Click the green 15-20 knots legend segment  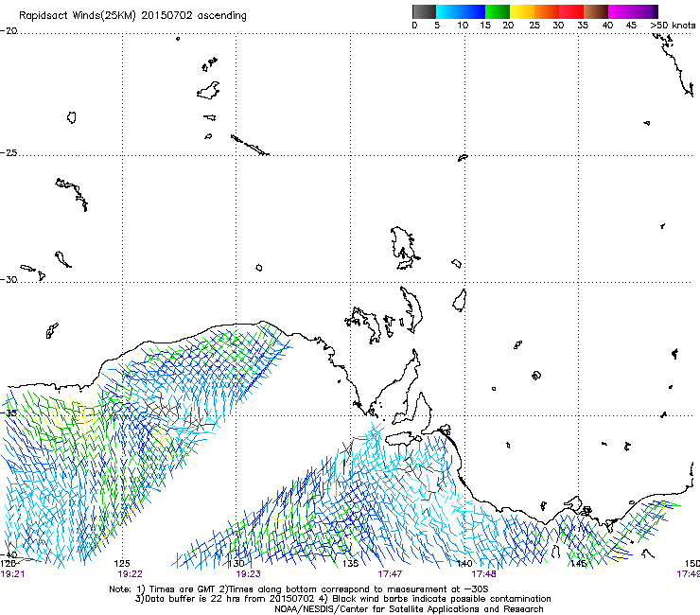[x=498, y=11]
